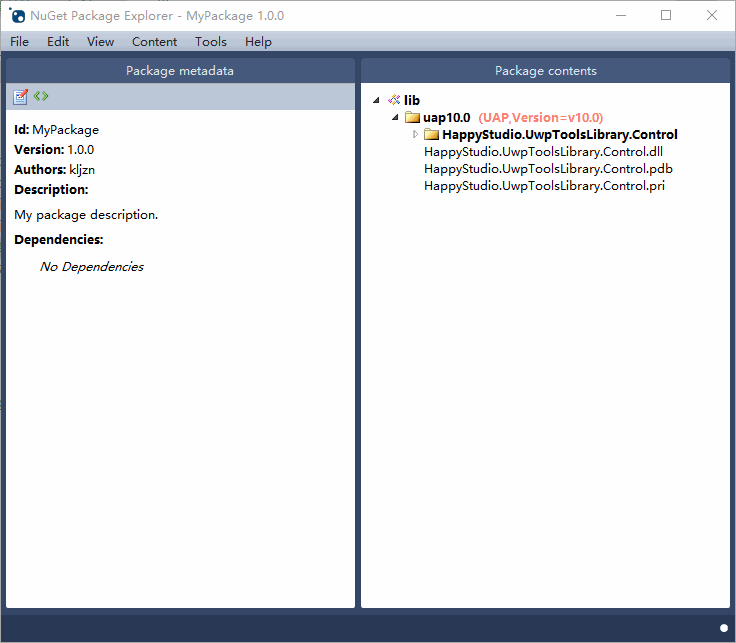This screenshot has height=643, width=736.
Task: Collapse the uap10.0 folder node
Action: [x=395, y=117]
